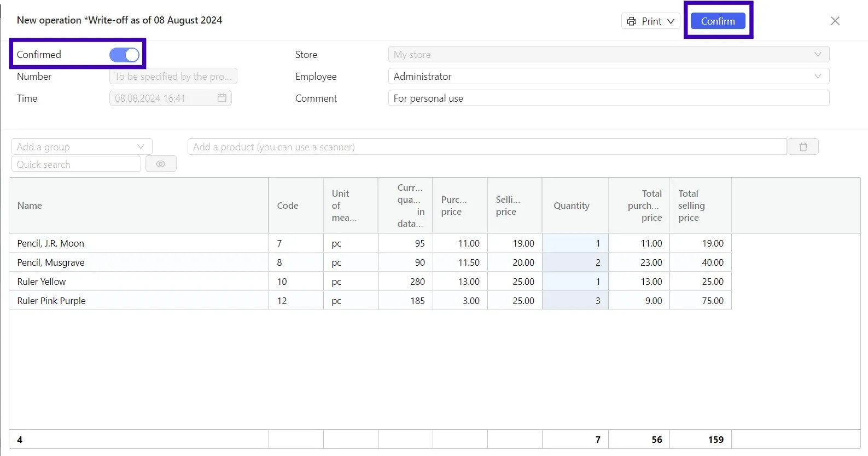Viewport: 868px width, 456px height.
Task: Click the Purchase price column header
Action: point(460,206)
